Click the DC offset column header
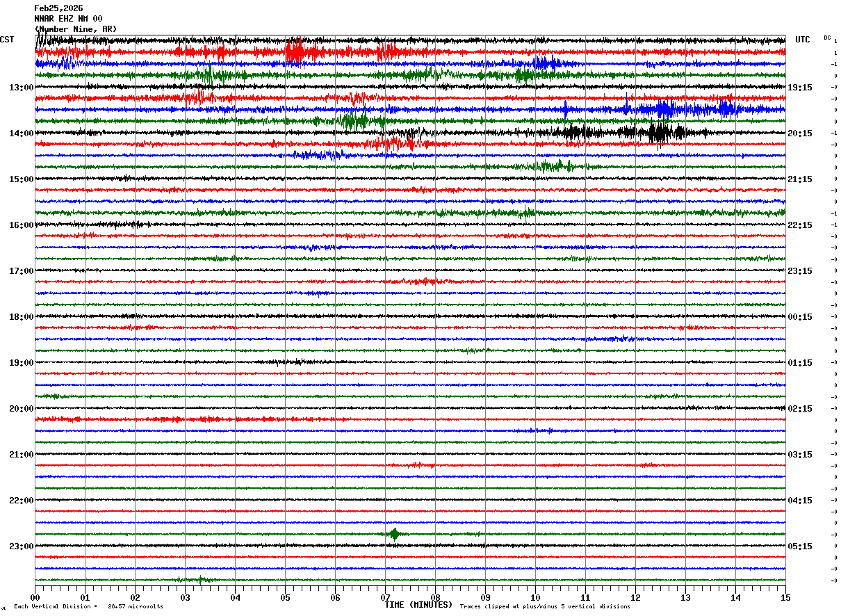 pyautogui.click(x=827, y=38)
